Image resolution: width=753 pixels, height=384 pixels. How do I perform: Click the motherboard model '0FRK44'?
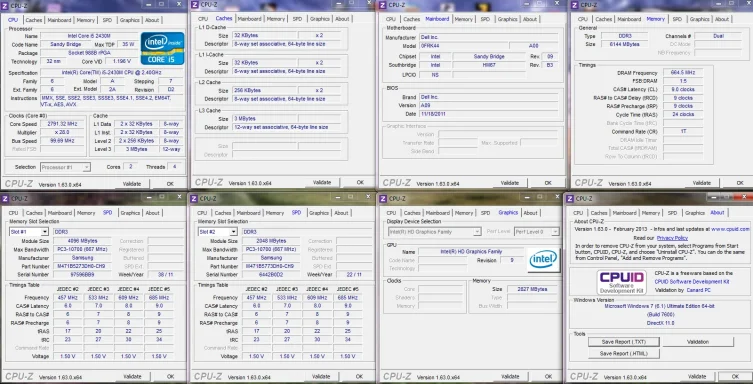463,46
